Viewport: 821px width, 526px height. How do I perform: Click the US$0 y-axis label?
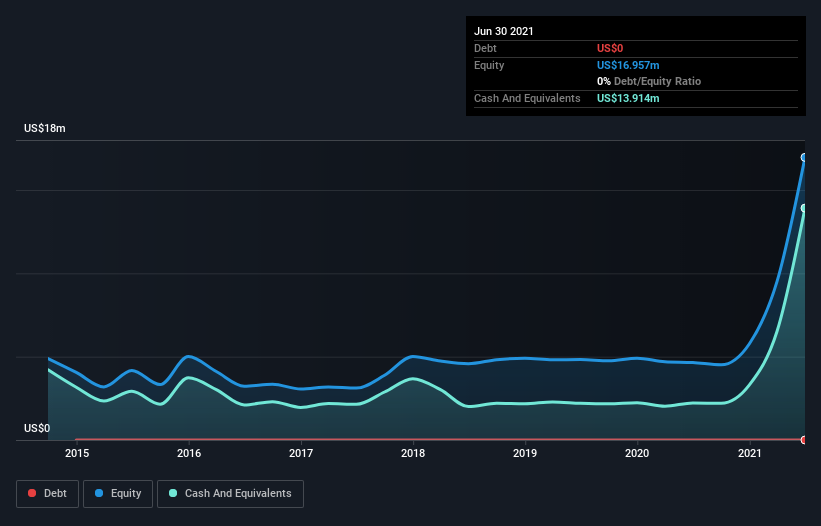tap(37, 429)
